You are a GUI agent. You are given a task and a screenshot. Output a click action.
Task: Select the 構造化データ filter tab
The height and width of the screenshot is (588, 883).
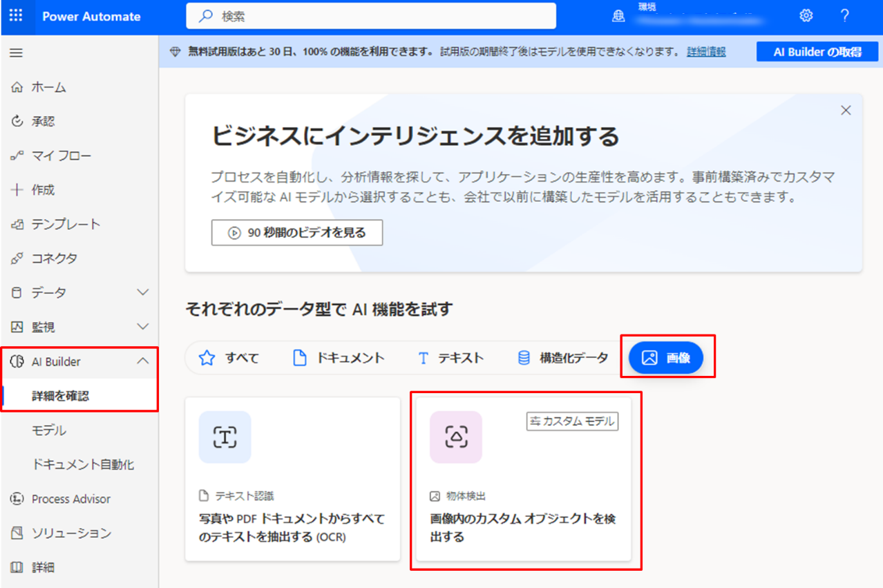(563, 358)
